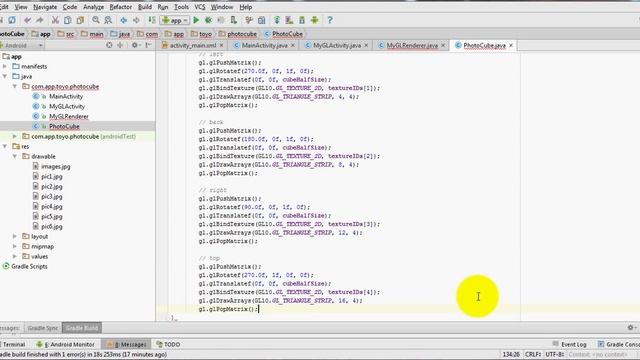640x360 pixels.
Task: Click the Paste icon in toolbar
Action: click(80, 20)
